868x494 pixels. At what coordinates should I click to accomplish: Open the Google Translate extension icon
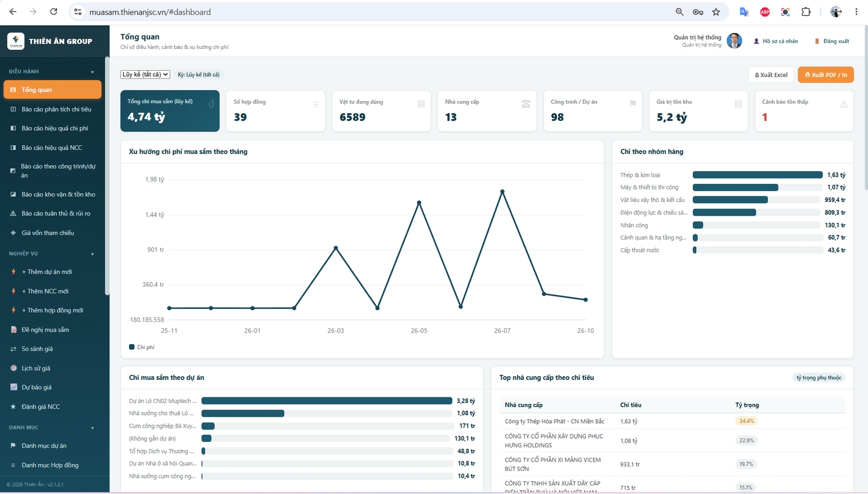pos(744,12)
